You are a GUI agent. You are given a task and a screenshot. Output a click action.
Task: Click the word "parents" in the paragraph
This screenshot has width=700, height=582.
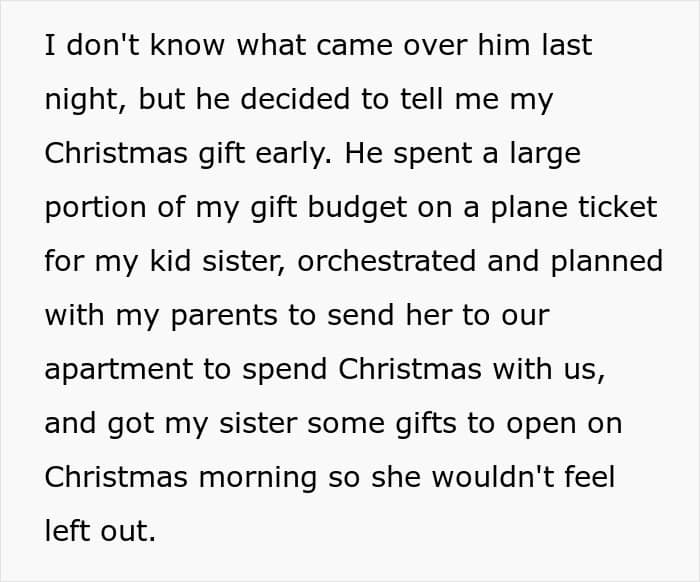pos(224,316)
